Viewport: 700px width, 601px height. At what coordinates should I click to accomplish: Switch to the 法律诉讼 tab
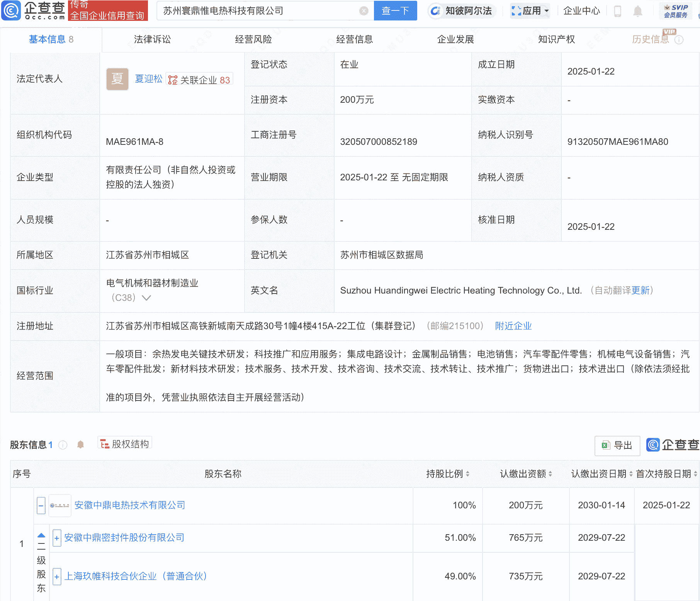pyautogui.click(x=151, y=39)
